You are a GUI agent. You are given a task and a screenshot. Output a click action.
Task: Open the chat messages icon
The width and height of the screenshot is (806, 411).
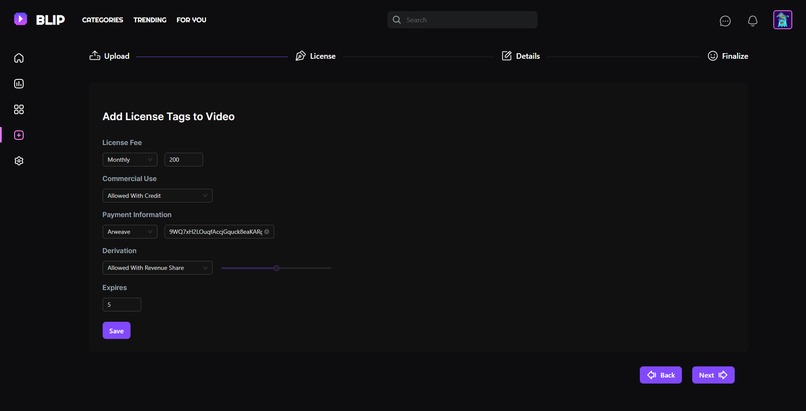725,21
